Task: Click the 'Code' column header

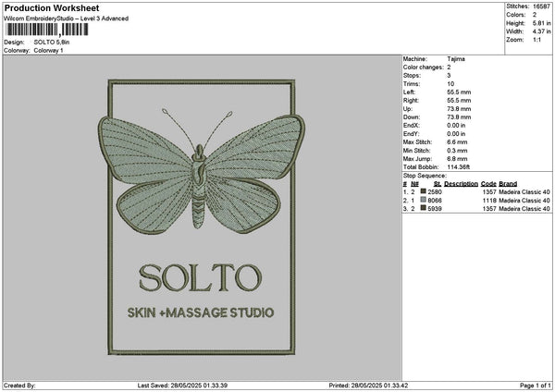Action: tap(488, 184)
